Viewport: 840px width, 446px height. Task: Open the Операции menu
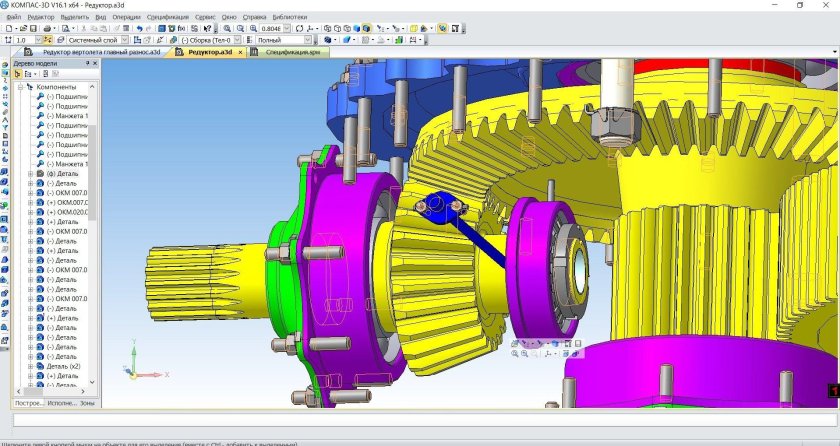[x=126, y=17]
